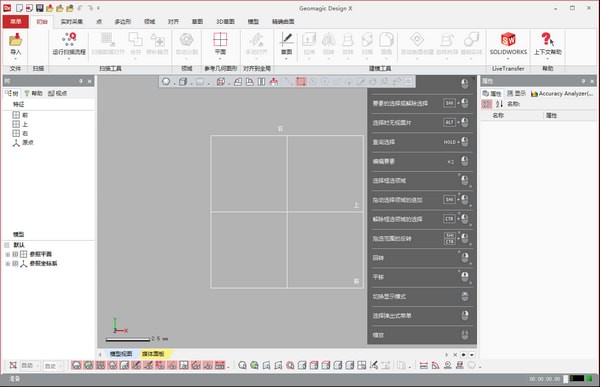
Task: Click the Geomagic Design X logo icon
Action: coord(7,8)
